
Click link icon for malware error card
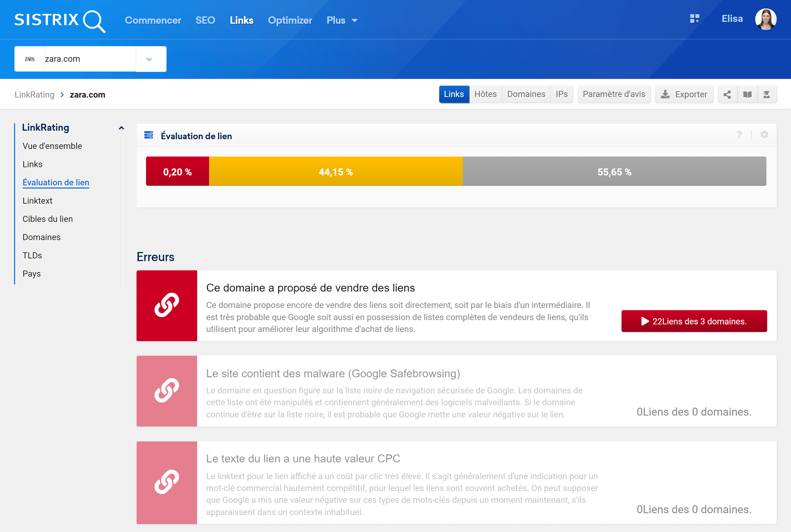167,391
